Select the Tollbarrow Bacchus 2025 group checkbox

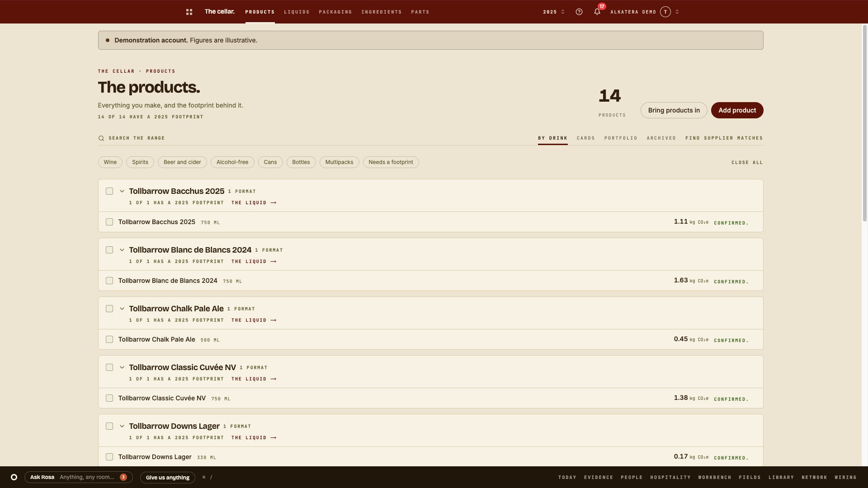pos(109,191)
